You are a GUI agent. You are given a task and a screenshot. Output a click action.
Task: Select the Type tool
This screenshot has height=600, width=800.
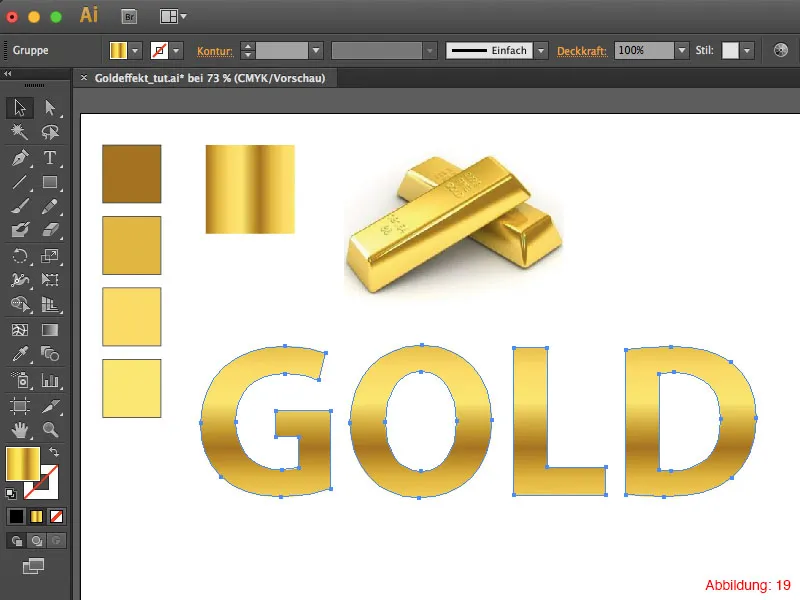(x=50, y=158)
